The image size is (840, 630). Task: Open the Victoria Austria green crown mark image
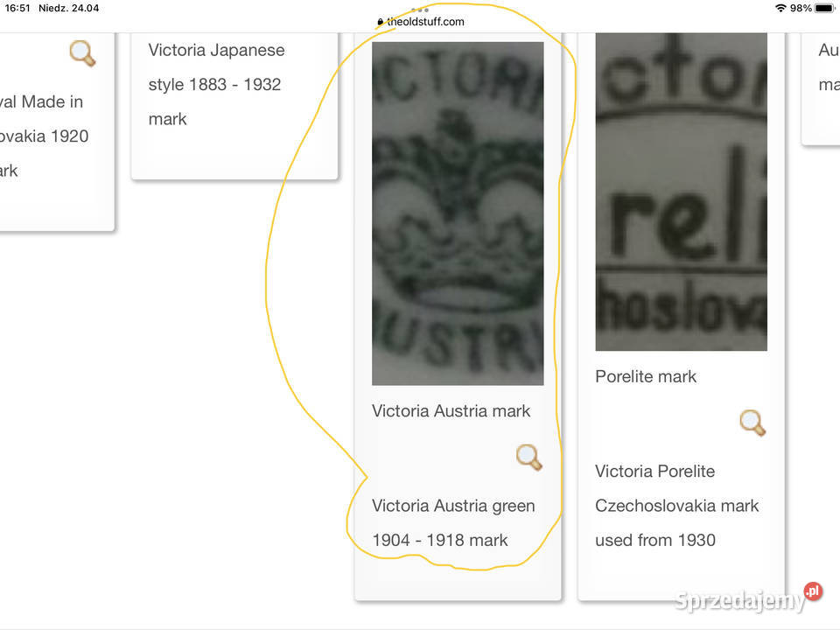coord(458,213)
